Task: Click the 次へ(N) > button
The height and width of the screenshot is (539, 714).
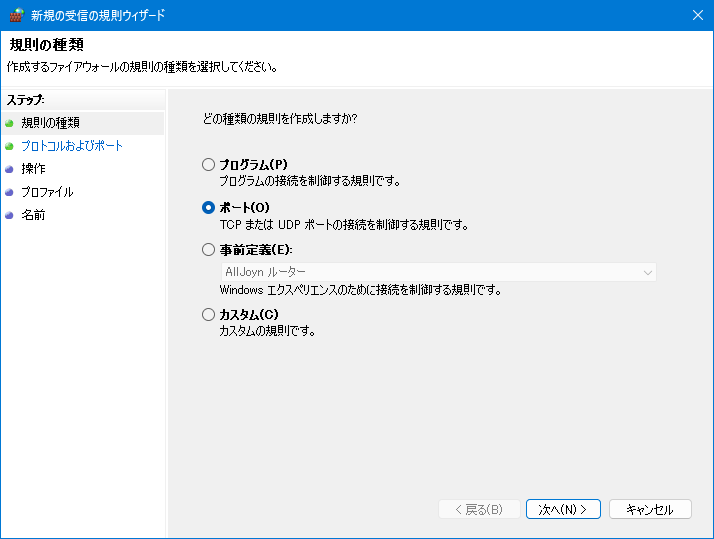Action: pyautogui.click(x=563, y=509)
